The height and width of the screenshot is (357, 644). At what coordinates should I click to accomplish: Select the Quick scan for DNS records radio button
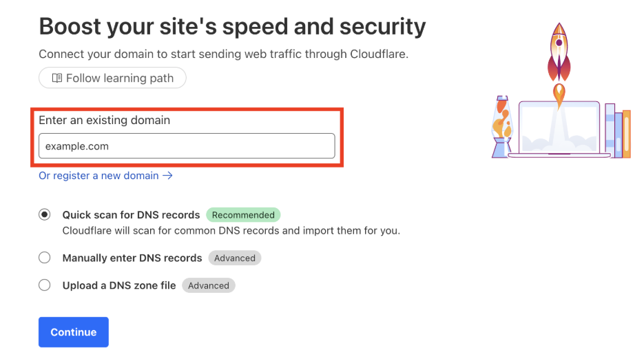click(x=45, y=215)
